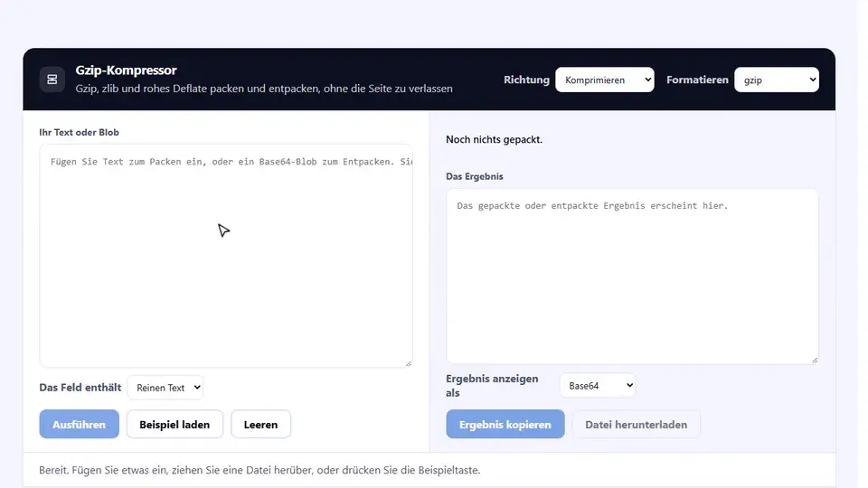Click the result textarea resize handle
Viewport: 868px width, 488px height.
click(x=815, y=360)
